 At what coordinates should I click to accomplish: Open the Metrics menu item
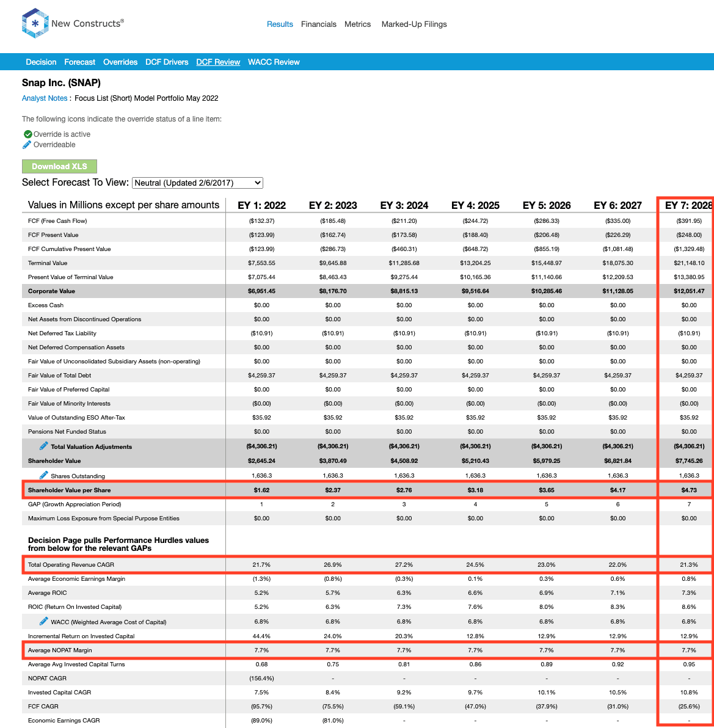click(357, 24)
